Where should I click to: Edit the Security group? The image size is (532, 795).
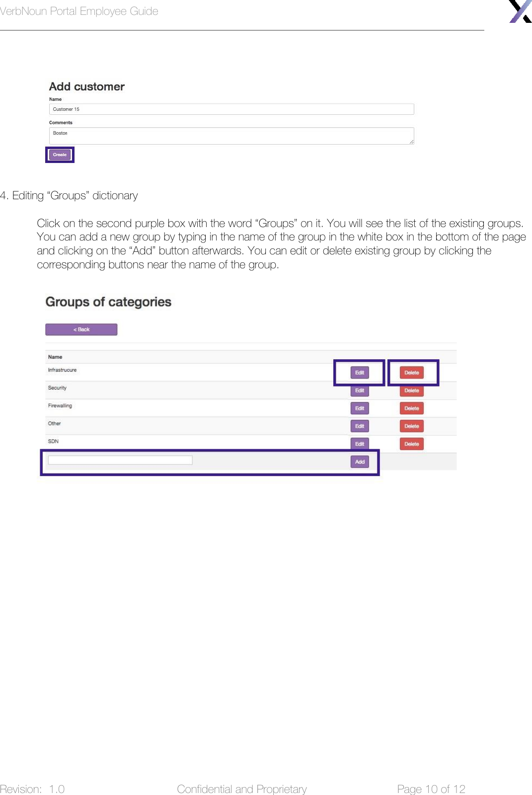point(359,391)
